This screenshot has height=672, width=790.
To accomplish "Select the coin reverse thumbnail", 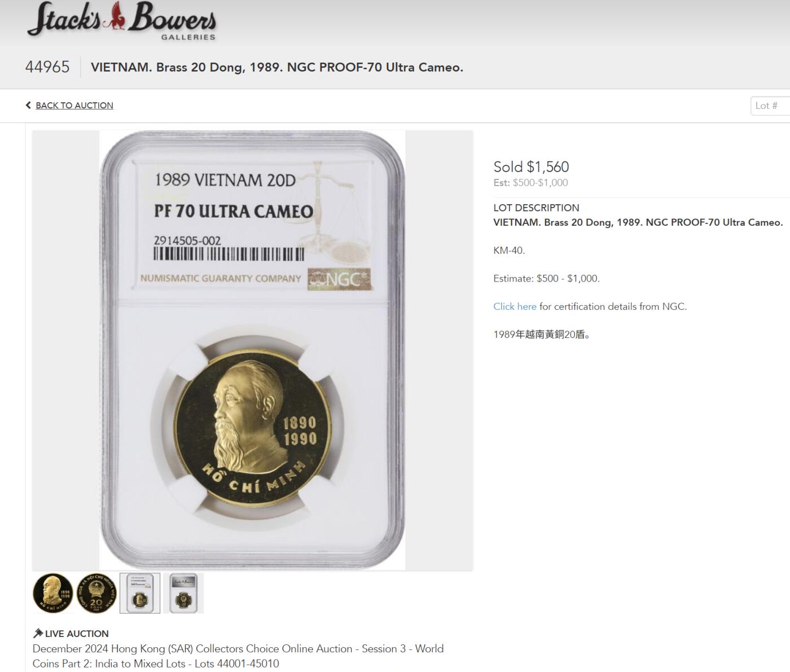I will coord(96,593).
